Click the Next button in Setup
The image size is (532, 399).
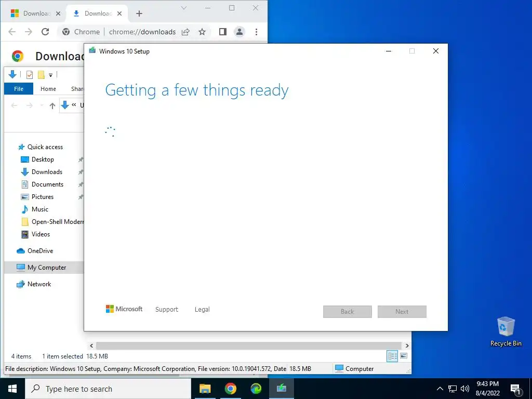click(x=402, y=312)
